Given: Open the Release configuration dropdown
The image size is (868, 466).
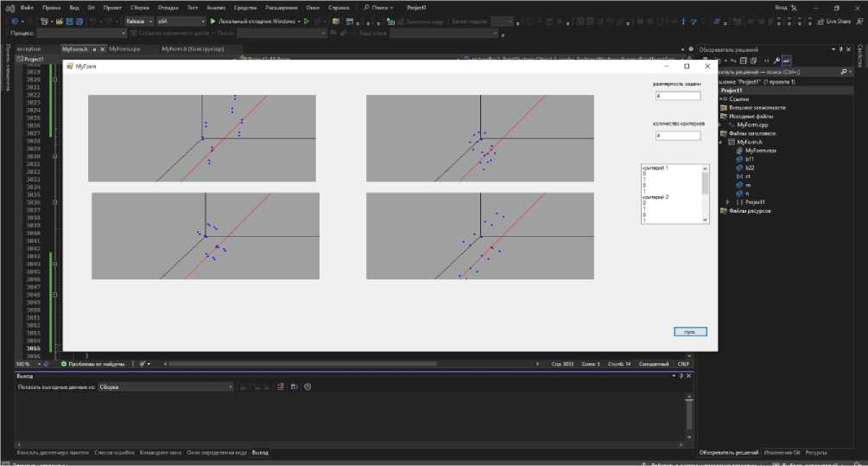Looking at the screenshot, I should tap(138, 21).
